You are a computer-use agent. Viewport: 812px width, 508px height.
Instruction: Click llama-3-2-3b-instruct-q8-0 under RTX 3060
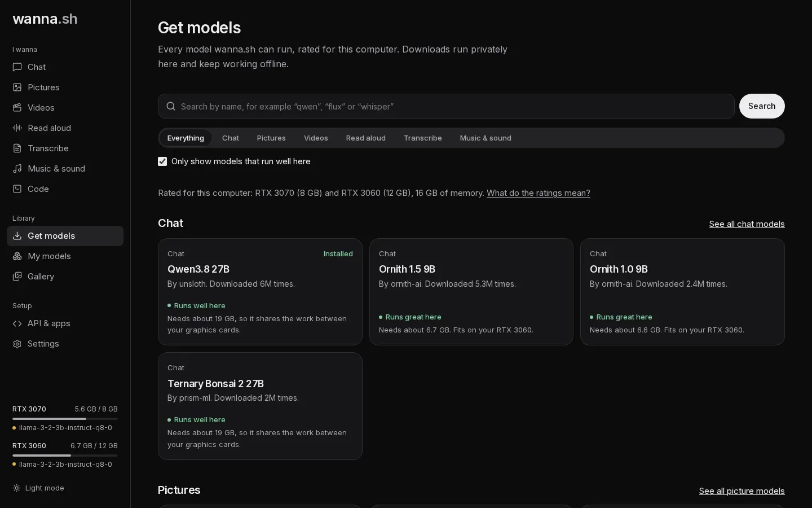click(65, 465)
